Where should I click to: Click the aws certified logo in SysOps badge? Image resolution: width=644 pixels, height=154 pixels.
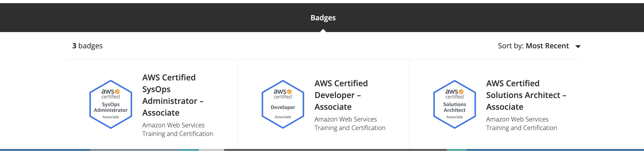110,94
